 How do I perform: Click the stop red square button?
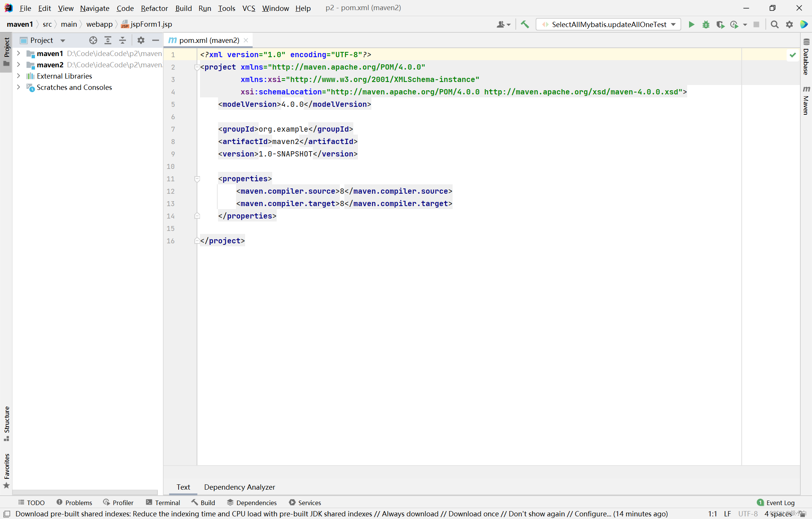click(756, 24)
